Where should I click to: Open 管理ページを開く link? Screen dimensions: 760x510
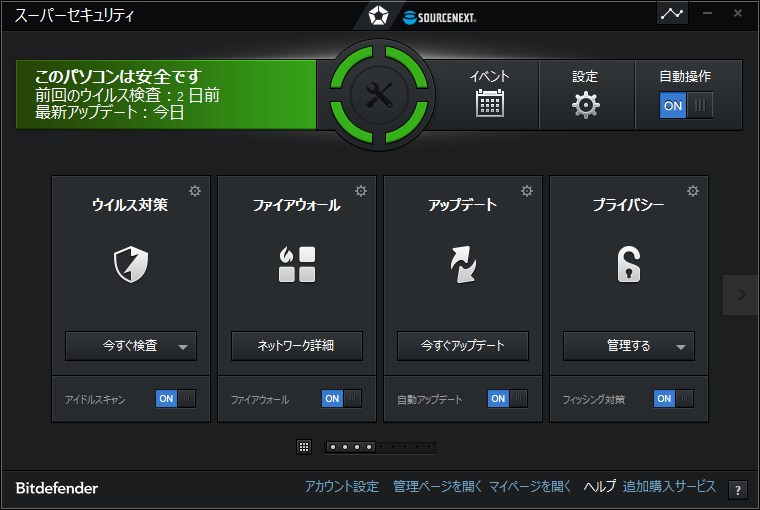(437, 486)
